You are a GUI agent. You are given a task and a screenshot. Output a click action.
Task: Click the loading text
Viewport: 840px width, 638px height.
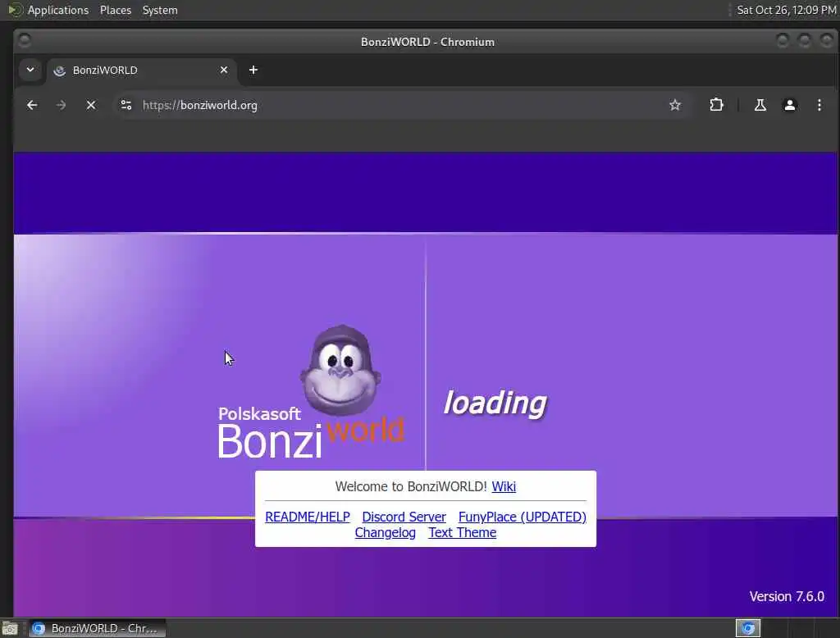[x=495, y=403]
